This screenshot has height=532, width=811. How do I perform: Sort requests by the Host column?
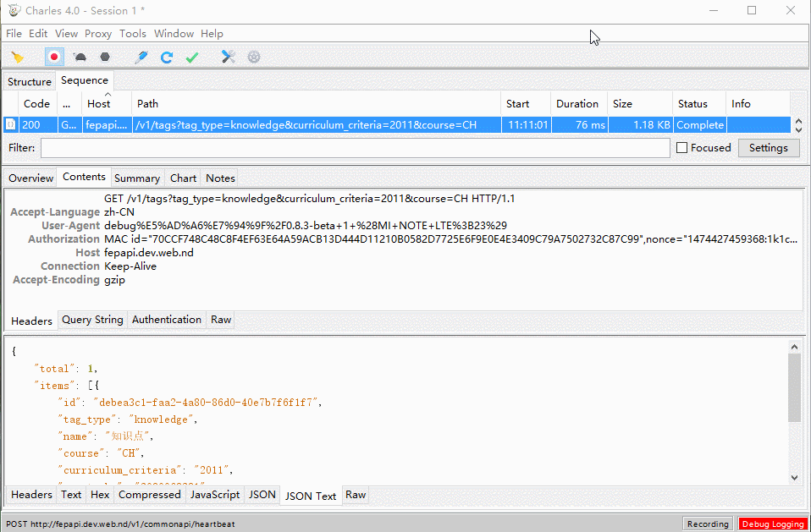tap(99, 103)
